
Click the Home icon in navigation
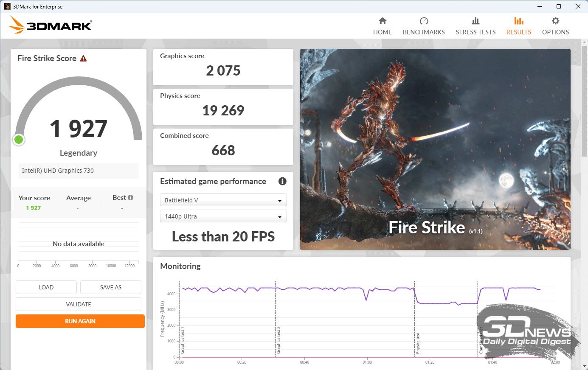pos(383,21)
